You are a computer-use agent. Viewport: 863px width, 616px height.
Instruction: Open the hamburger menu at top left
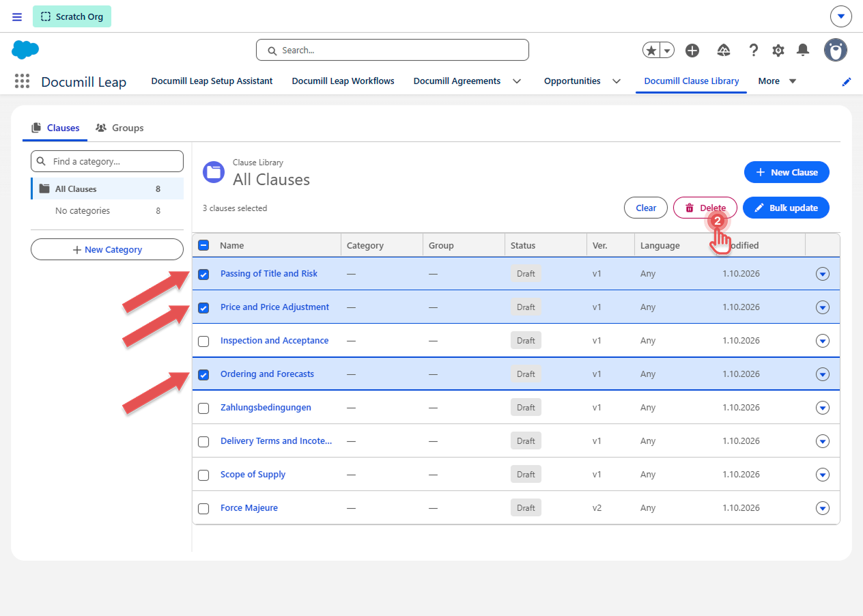tap(17, 17)
